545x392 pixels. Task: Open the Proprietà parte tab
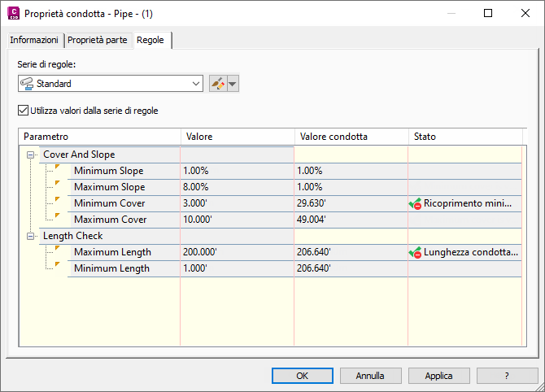point(98,41)
